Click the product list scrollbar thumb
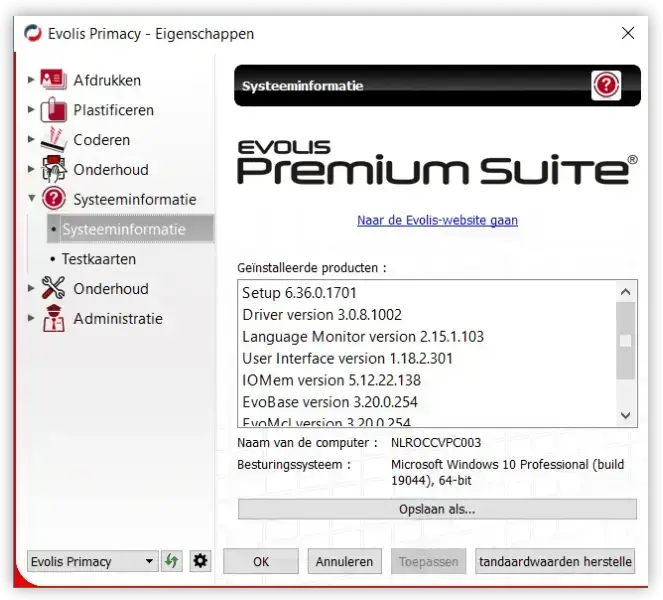Image resolution: width=663 pixels, height=600 pixels. 626,340
